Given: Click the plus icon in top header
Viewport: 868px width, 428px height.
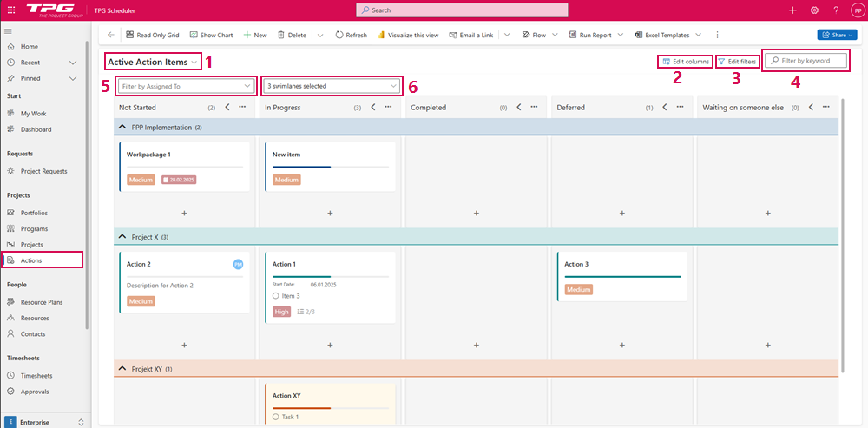Looking at the screenshot, I should pyautogui.click(x=792, y=10).
